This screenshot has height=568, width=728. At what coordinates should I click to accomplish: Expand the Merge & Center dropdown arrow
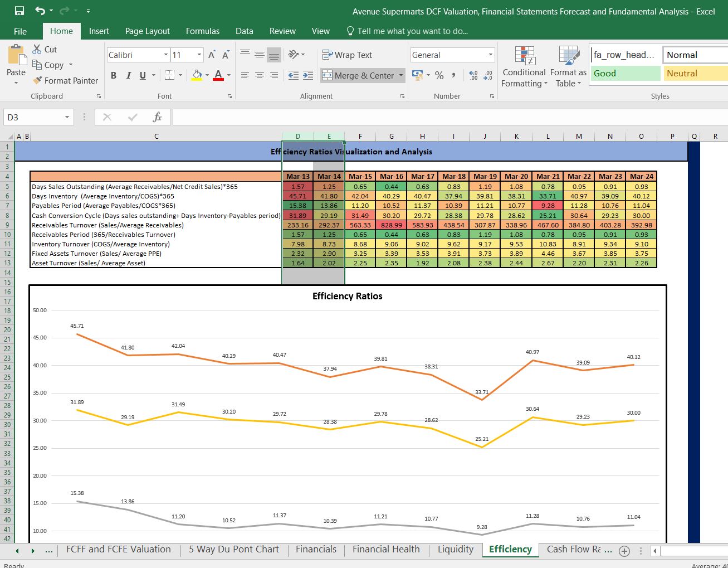coord(401,75)
